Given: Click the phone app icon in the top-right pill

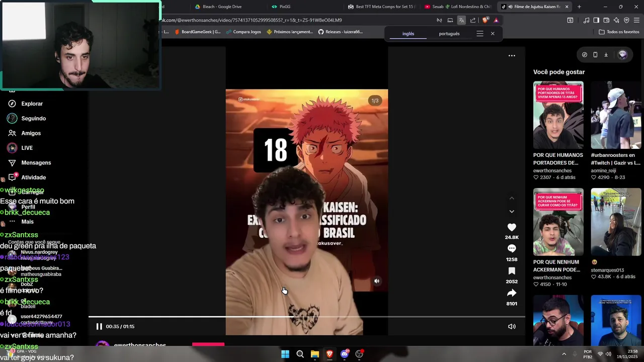Looking at the screenshot, I should (x=595, y=55).
